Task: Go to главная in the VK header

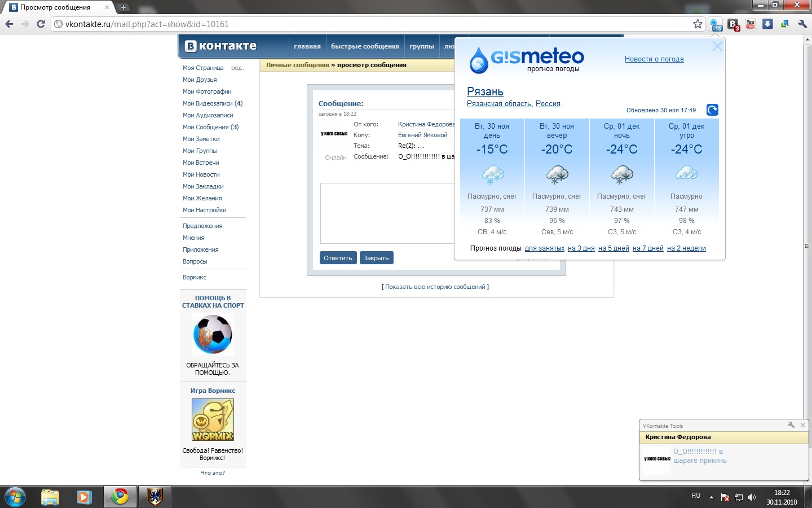Action: pos(307,46)
